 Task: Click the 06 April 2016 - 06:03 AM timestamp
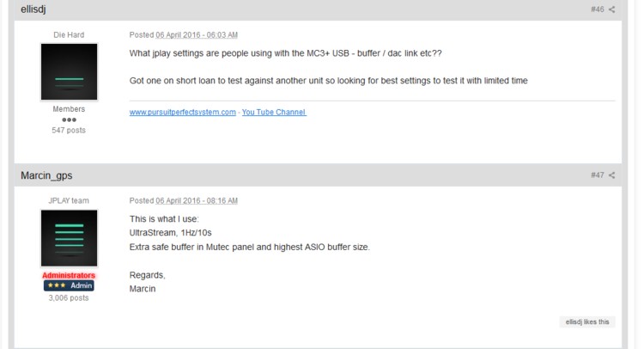pos(197,35)
